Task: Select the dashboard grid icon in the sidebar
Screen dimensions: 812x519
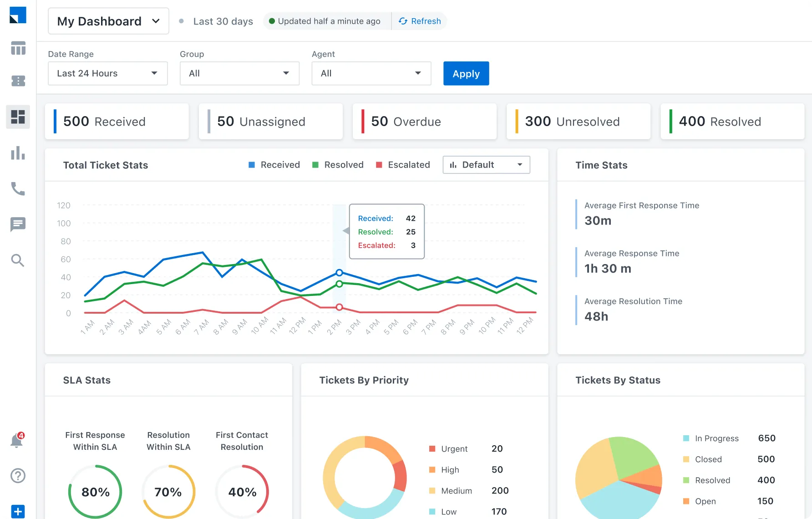Action: point(18,117)
